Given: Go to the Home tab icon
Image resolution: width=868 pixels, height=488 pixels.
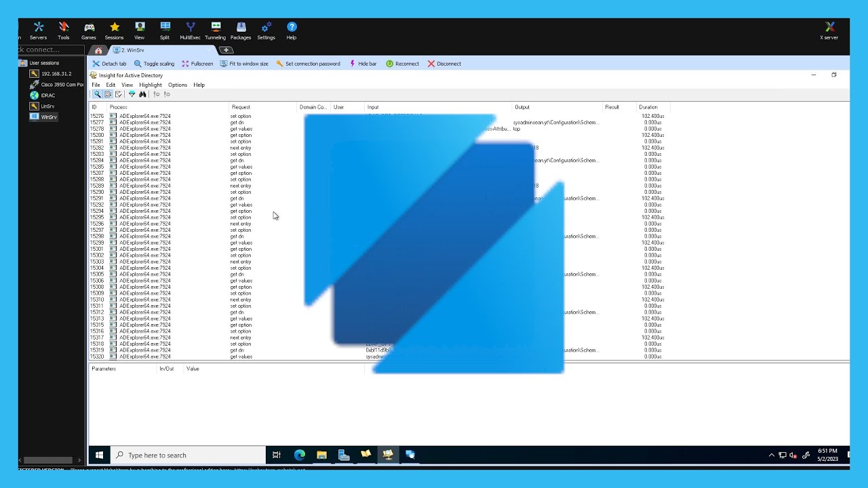Looking at the screenshot, I should [98, 50].
